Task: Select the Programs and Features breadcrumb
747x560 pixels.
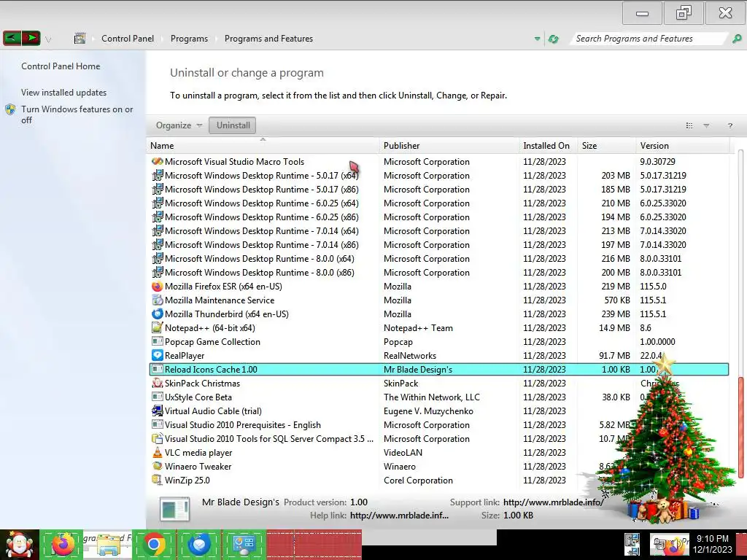Action: point(268,39)
